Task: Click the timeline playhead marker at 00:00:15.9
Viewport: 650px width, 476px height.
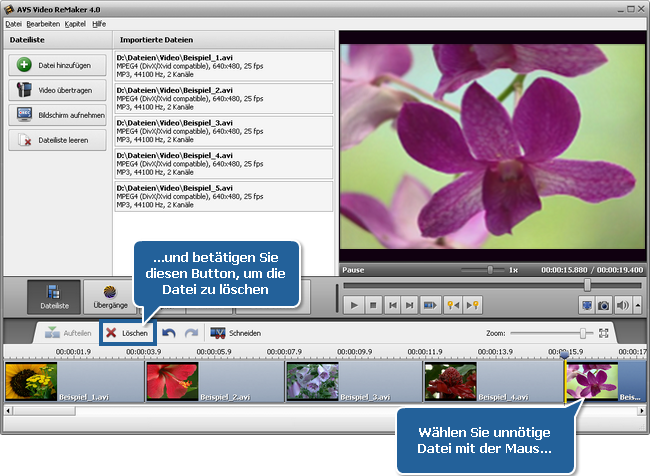Action: [x=564, y=355]
